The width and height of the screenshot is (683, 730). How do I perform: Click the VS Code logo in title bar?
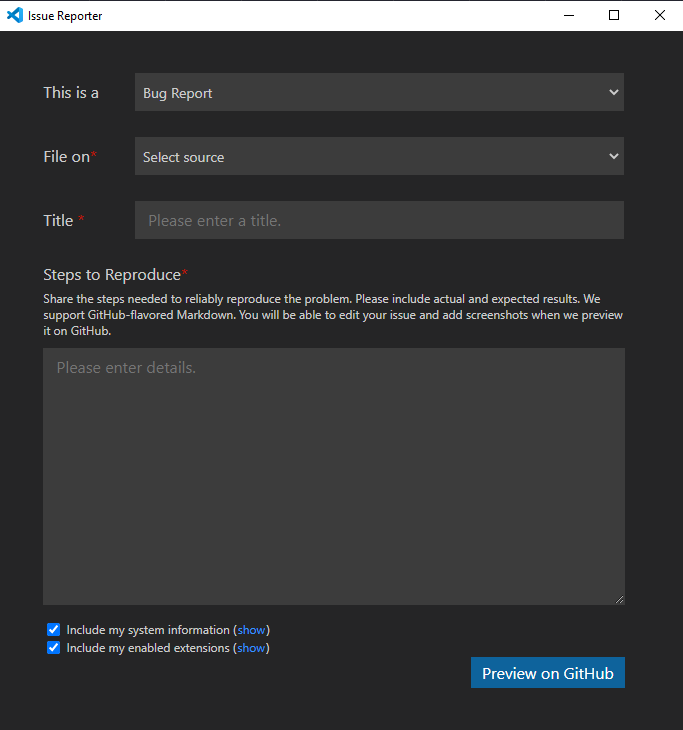click(15, 15)
